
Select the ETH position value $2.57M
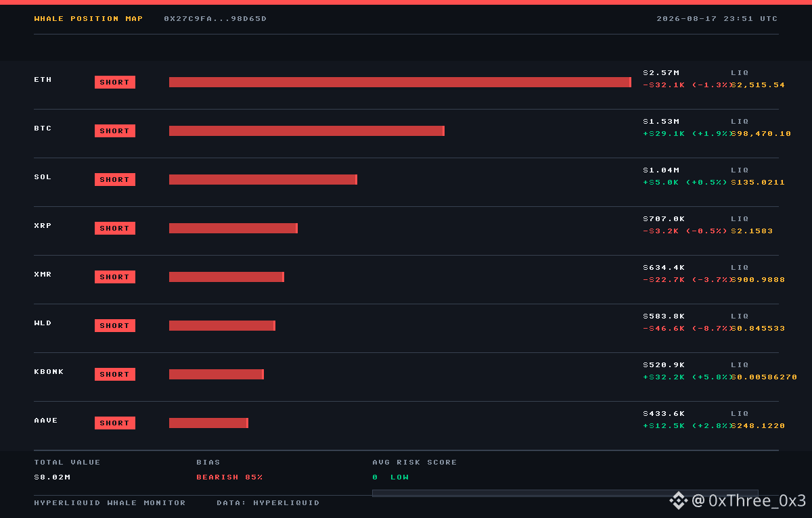[x=661, y=73]
